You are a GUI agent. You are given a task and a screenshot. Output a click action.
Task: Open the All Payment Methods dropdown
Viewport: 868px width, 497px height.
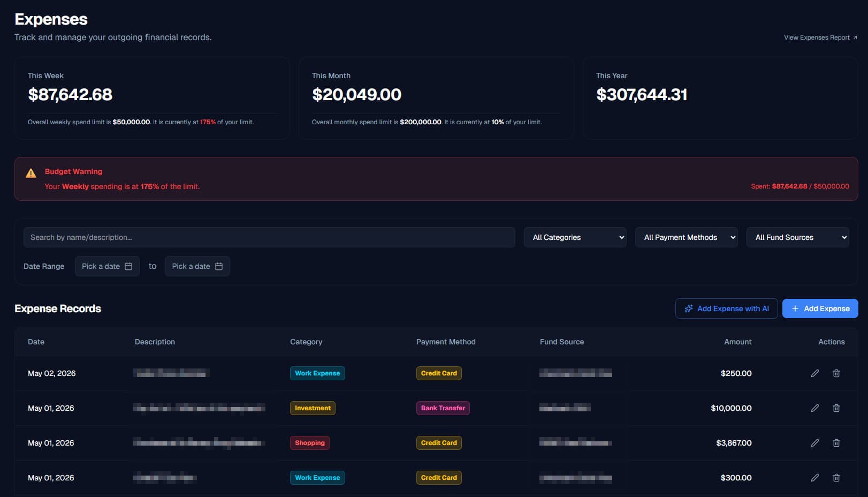pos(687,237)
